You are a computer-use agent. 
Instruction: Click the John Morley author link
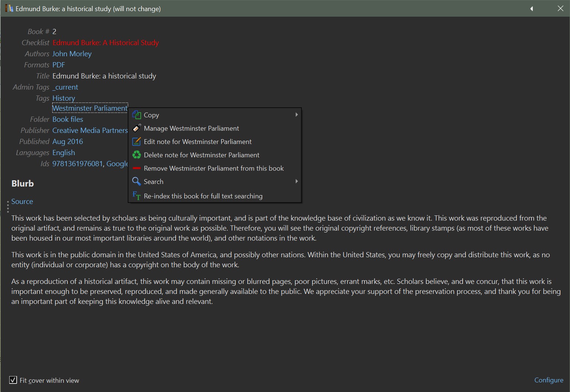tap(72, 54)
